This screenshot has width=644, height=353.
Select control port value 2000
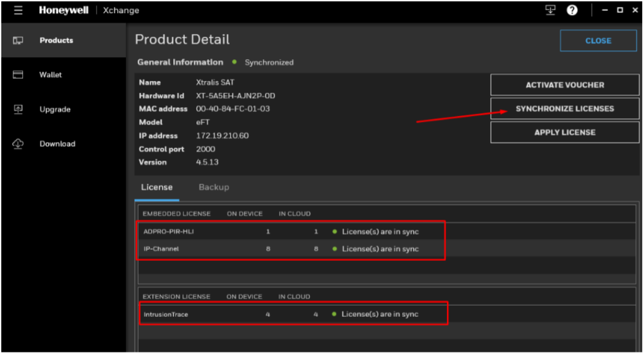pyautogui.click(x=206, y=149)
